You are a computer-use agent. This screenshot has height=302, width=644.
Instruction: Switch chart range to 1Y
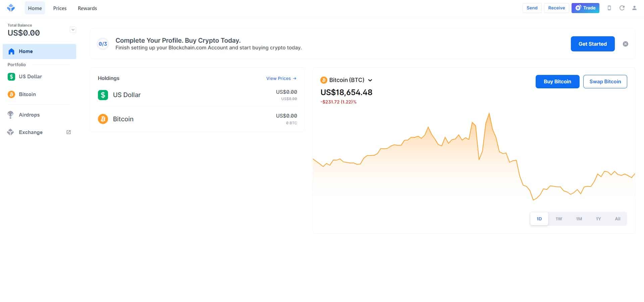tap(598, 219)
